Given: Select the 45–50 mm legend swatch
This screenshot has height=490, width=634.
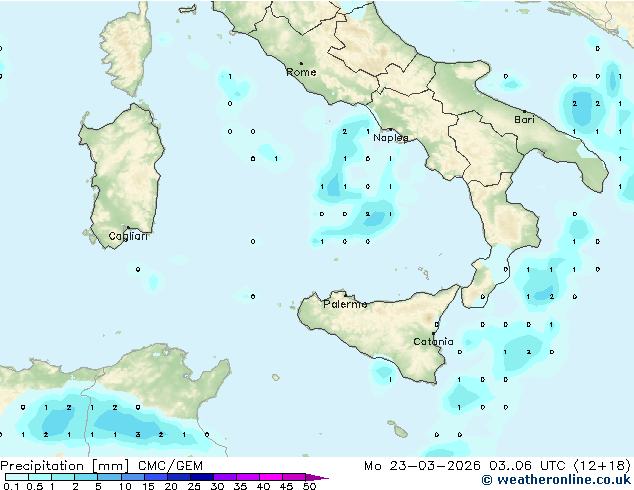Looking at the screenshot, I should 294,477.
